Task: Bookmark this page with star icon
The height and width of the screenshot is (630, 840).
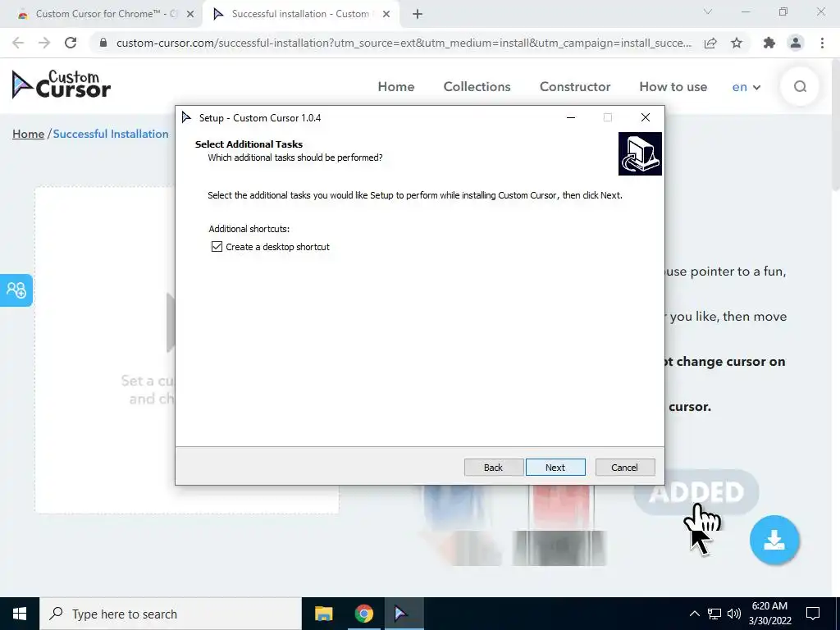Action: [x=737, y=43]
